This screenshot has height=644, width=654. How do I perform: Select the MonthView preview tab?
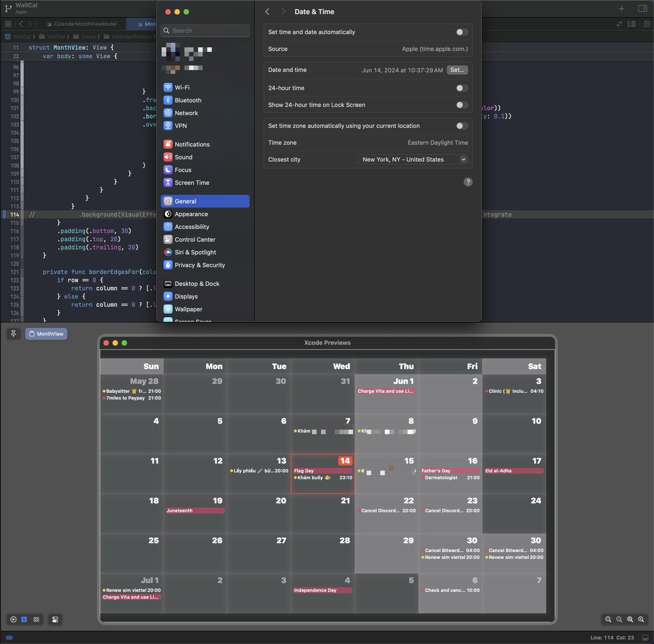(46, 333)
